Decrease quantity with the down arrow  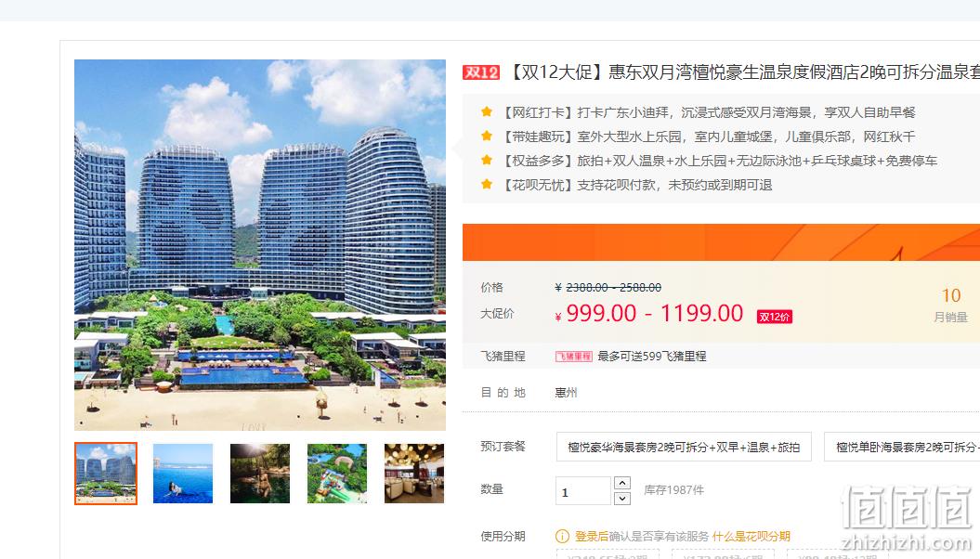621,498
